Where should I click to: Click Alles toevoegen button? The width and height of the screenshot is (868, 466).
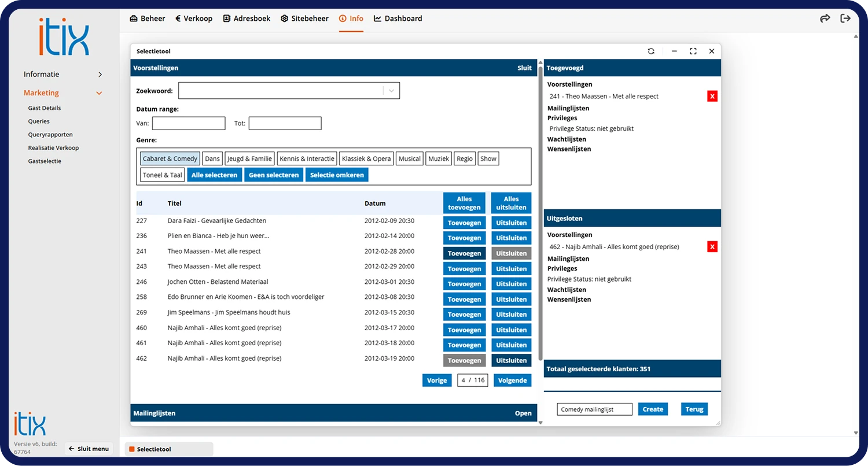pos(464,204)
